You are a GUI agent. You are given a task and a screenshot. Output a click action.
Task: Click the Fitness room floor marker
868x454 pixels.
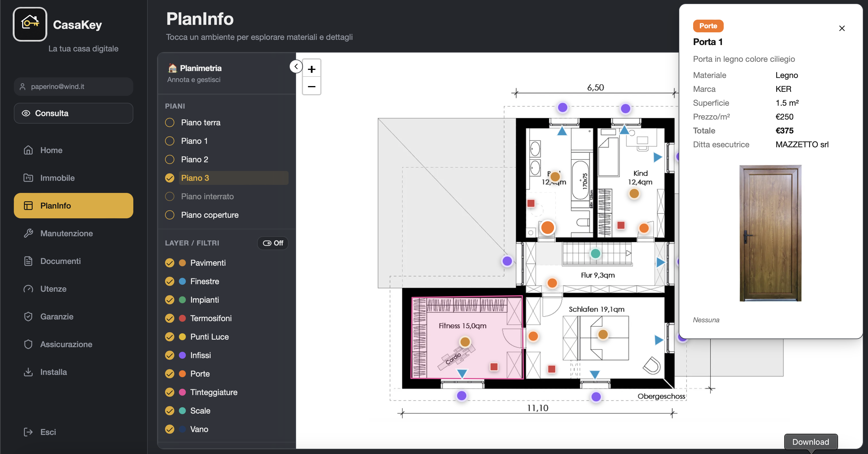tap(465, 342)
